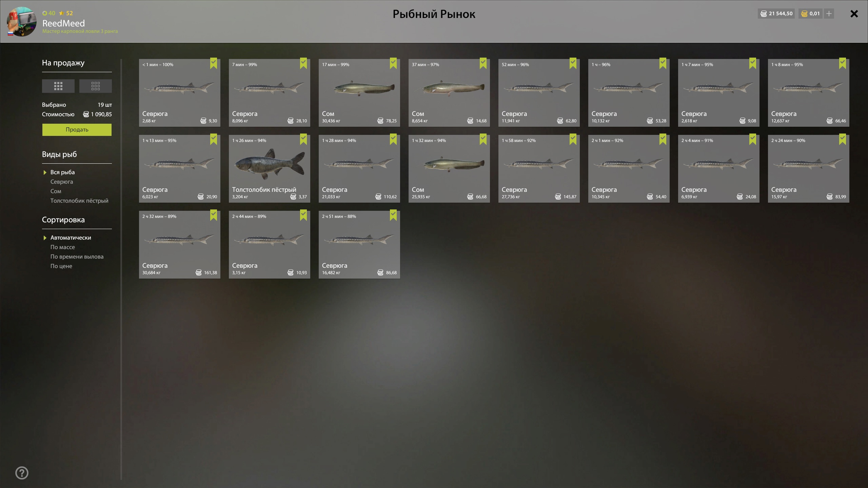Uncheck the 2,68 кг Севрюга selection mark
This screenshot has width=868, height=488.
(x=214, y=63)
